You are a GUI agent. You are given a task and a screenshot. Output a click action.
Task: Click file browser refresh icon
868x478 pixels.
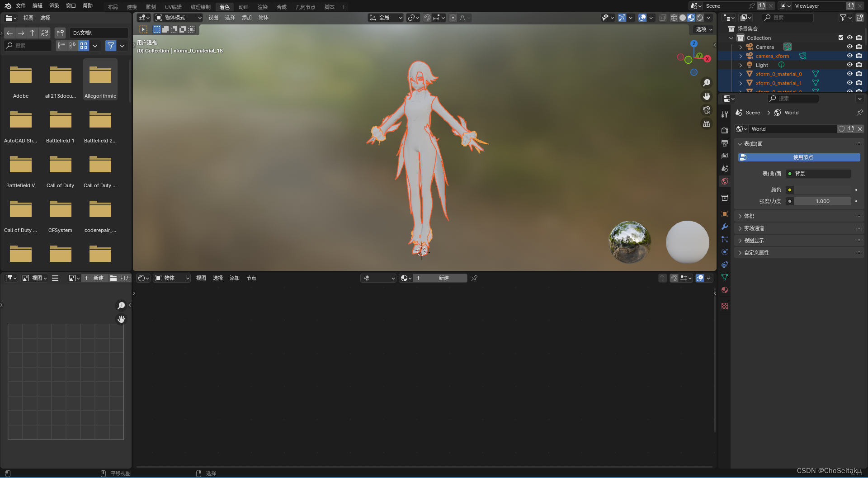[x=44, y=33]
